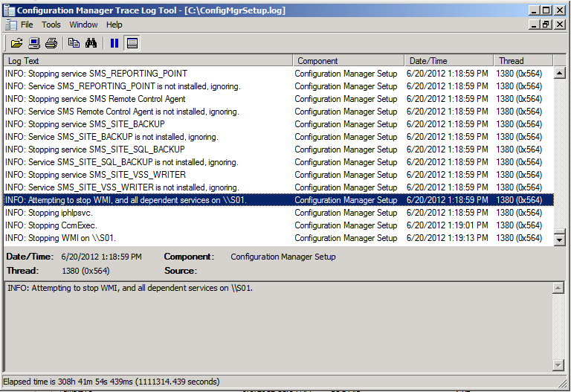Image resolution: width=571 pixels, height=392 pixels.
Task: Select row 'Stopping CcmExec.'
Action: point(279,225)
